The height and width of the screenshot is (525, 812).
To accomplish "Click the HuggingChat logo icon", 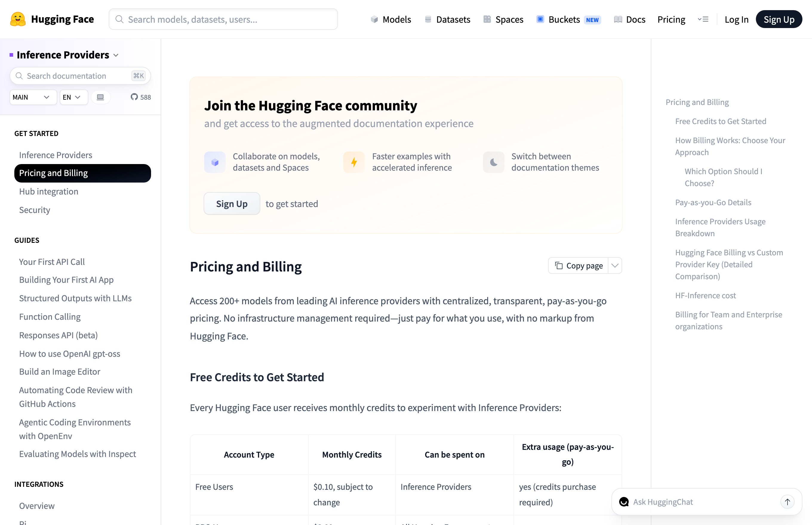I will click(x=624, y=502).
